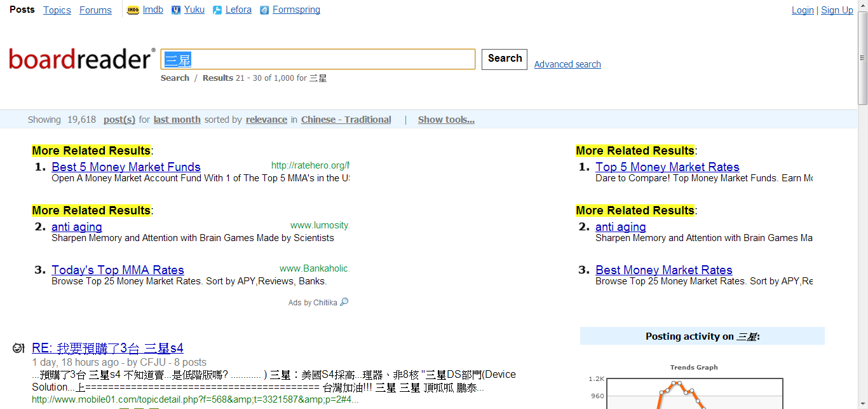Image resolution: width=868 pixels, height=409 pixels.
Task: Click the Yuku site icon
Action: 175,10
